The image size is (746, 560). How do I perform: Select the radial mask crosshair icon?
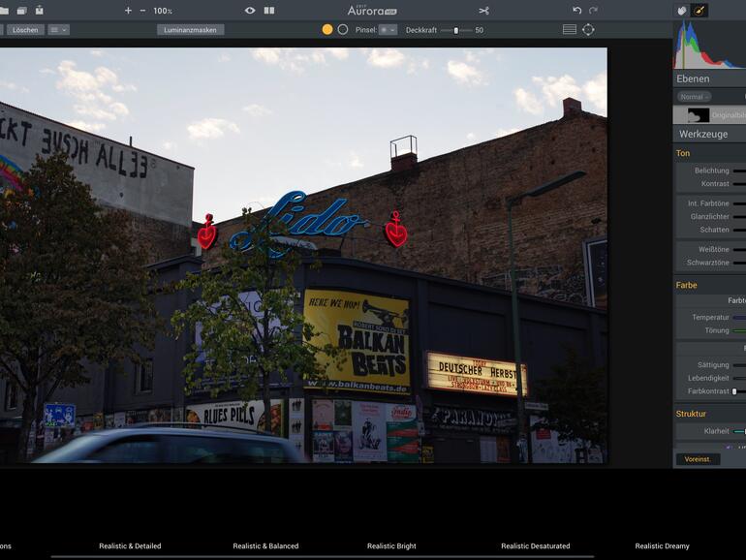coord(588,30)
